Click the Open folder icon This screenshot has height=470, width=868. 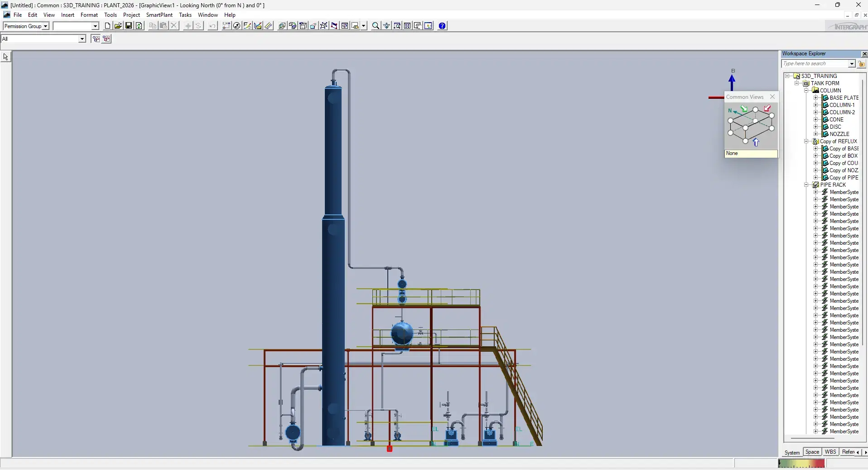118,26
